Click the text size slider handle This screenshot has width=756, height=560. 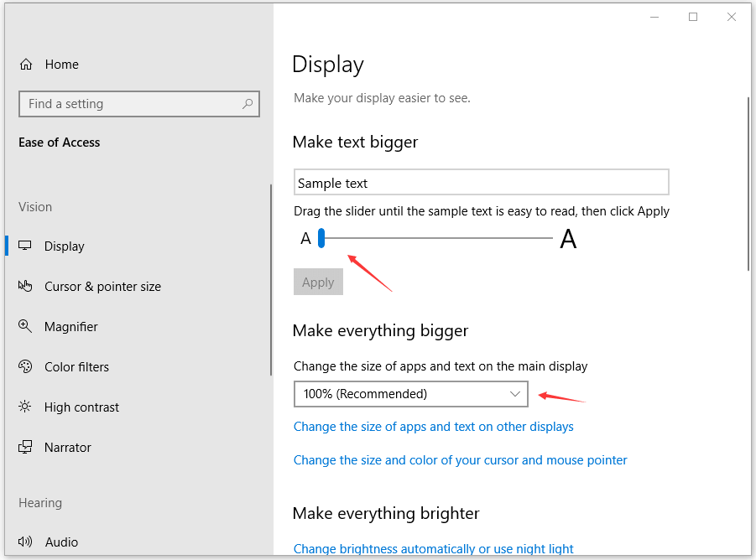pos(321,239)
